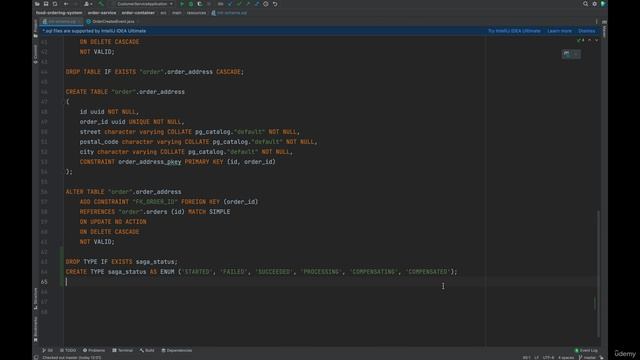The height and width of the screenshot is (360, 640).
Task: Click the Debug bug icon
Action: click(191, 4)
